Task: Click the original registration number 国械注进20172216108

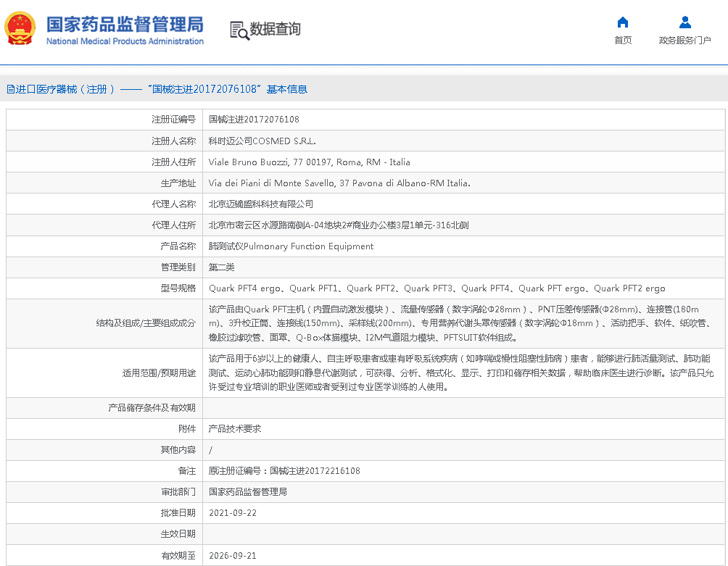Action: point(315,471)
